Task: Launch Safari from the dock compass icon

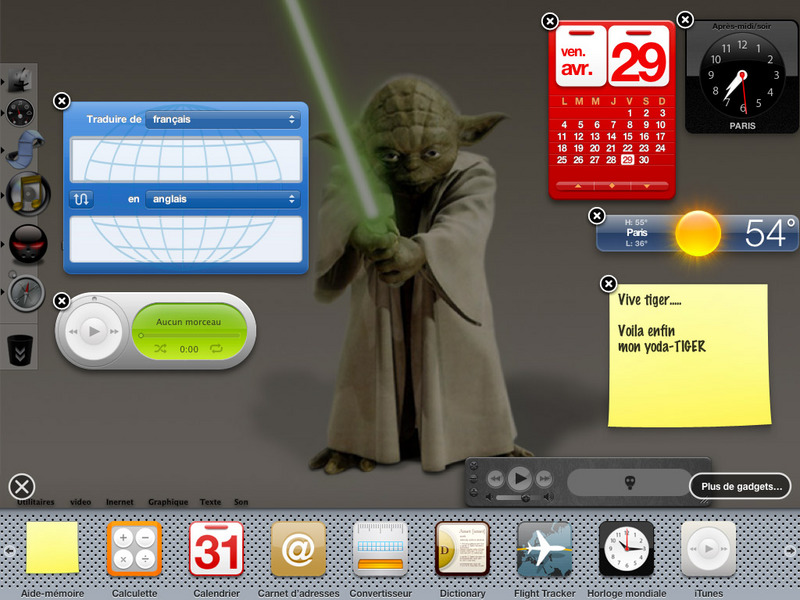Action: 26,292
